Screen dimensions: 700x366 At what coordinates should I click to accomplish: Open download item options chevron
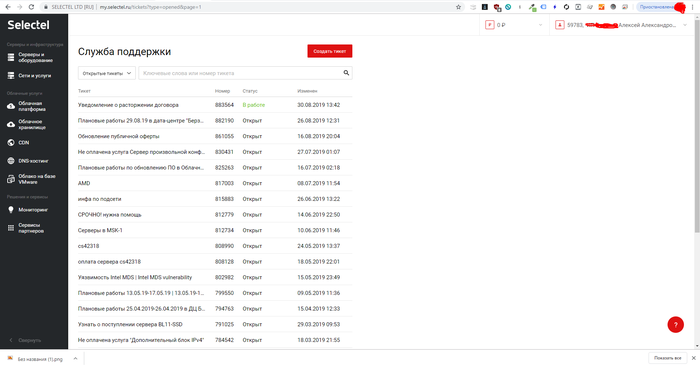click(75, 358)
